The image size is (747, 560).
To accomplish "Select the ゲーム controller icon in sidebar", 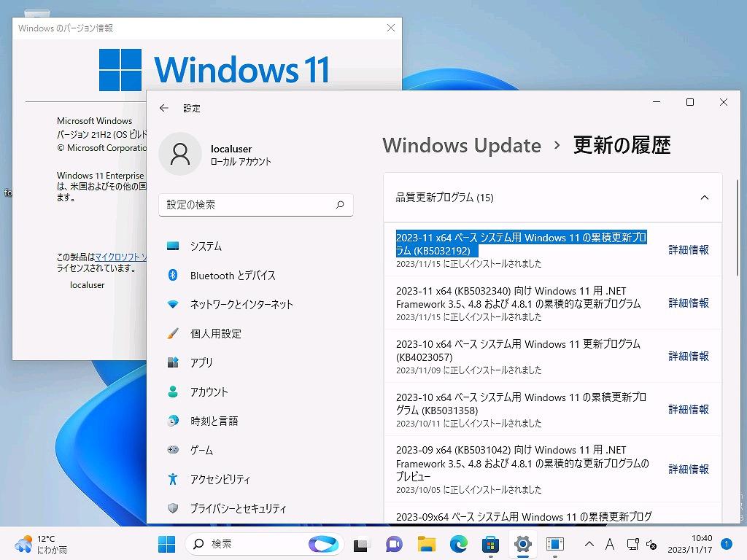I will click(x=173, y=449).
